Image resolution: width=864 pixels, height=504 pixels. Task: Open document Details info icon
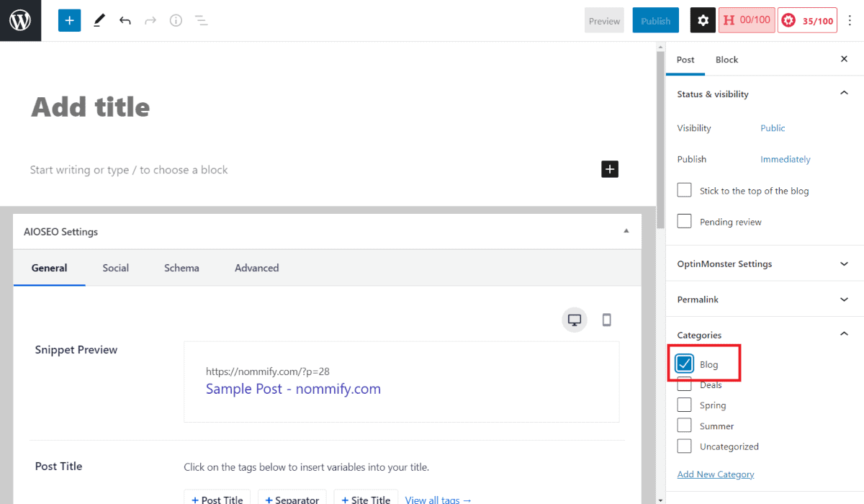point(176,21)
